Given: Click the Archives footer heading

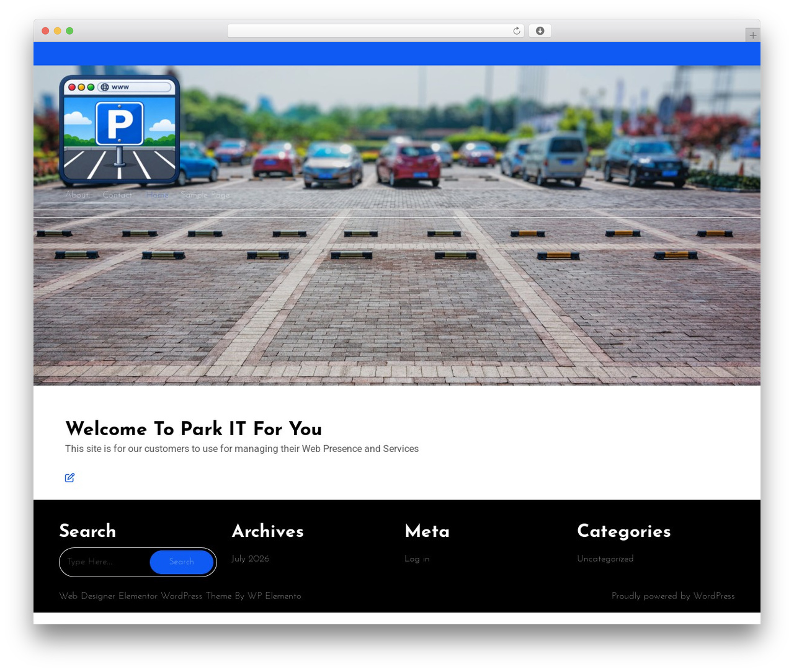Looking at the screenshot, I should click(x=268, y=531).
